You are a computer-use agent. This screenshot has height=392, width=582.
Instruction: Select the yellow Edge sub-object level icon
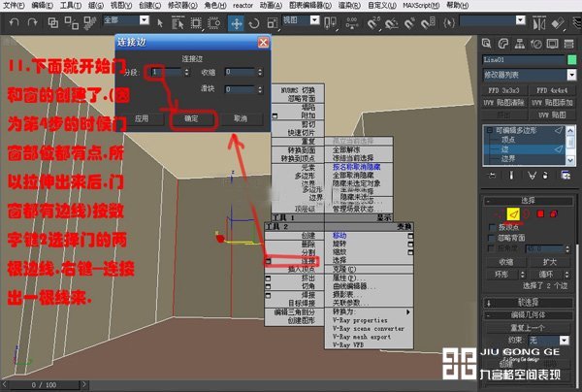[513, 213]
